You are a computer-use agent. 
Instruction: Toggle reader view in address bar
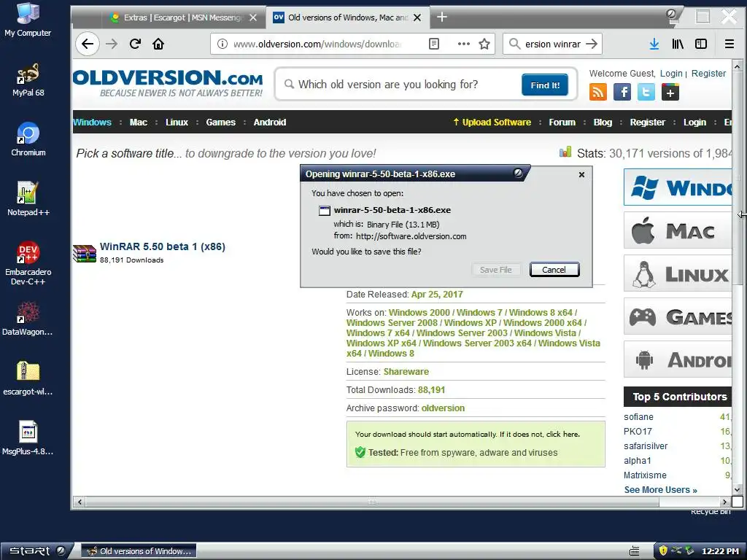tap(434, 44)
